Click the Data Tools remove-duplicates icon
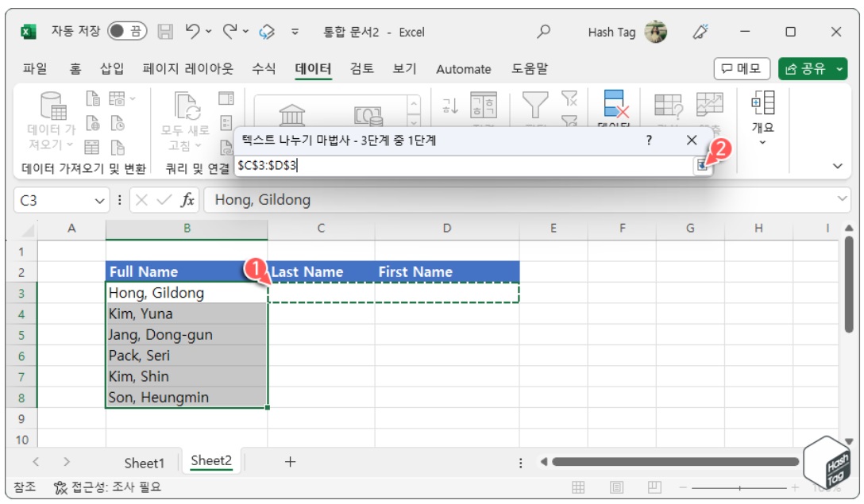 coord(615,103)
